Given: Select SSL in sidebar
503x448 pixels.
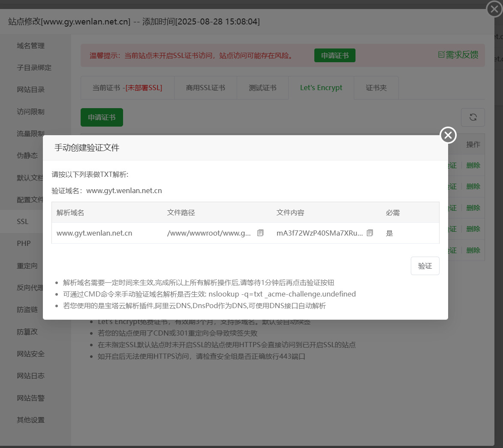Looking at the screenshot, I should click(x=22, y=221).
